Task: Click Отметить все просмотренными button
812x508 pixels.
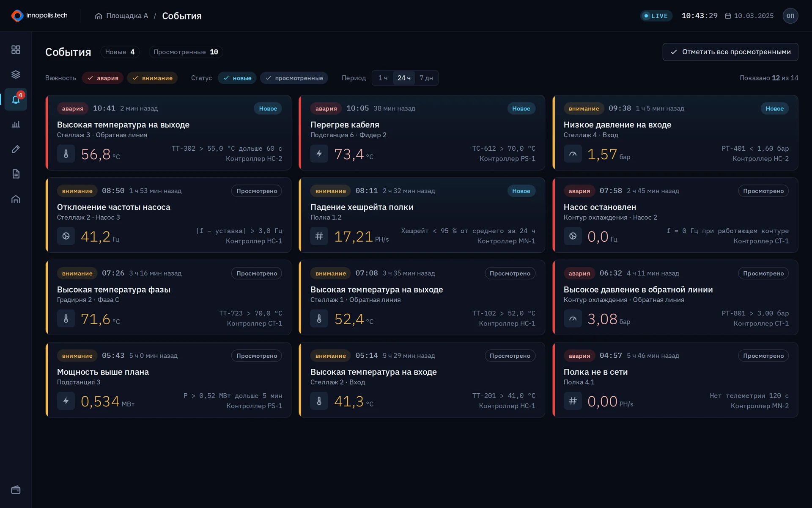Action: click(730, 52)
